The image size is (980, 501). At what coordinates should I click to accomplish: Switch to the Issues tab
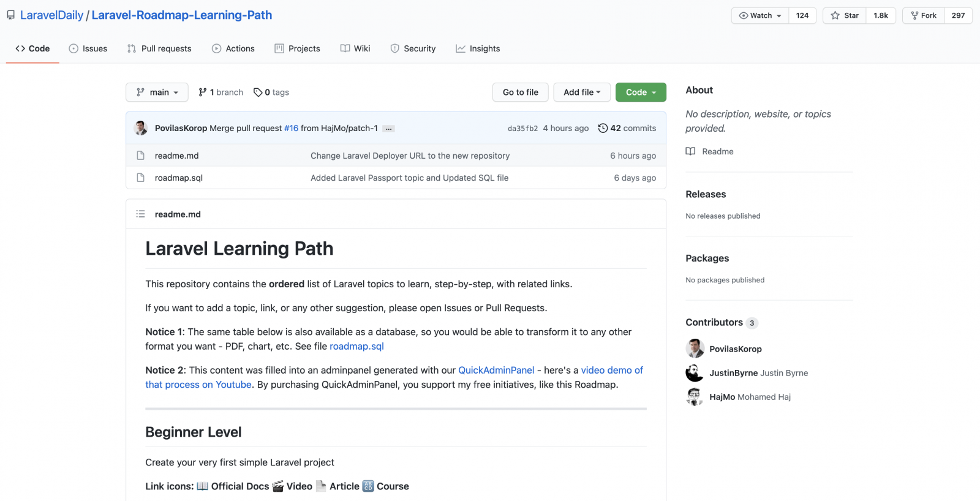click(88, 48)
